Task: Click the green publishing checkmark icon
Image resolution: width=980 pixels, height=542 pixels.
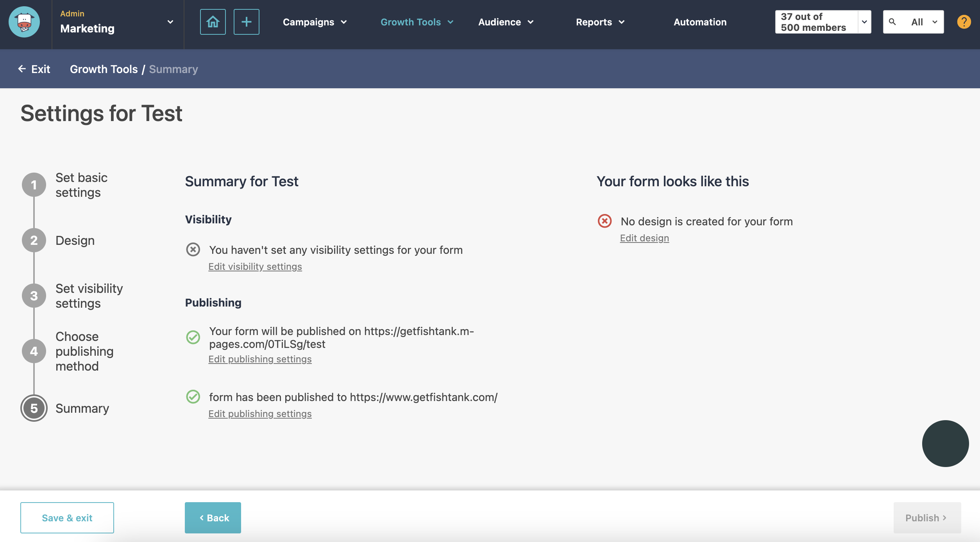Action: coord(193,338)
